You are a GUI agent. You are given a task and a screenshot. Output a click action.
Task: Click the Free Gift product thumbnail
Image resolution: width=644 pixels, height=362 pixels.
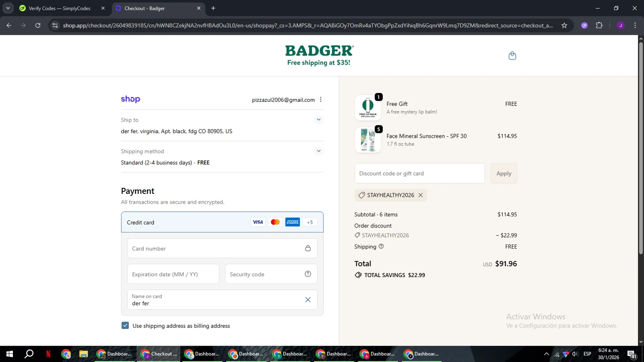click(368, 108)
